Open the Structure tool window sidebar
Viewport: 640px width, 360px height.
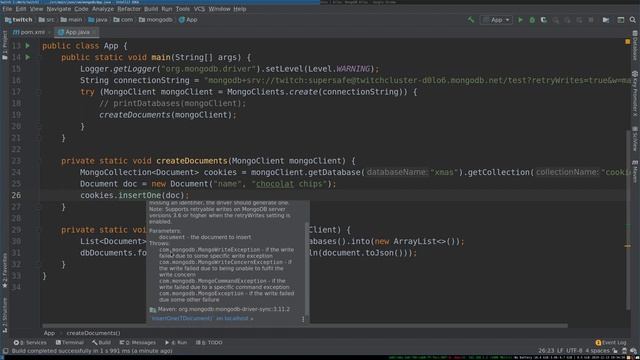(4, 314)
